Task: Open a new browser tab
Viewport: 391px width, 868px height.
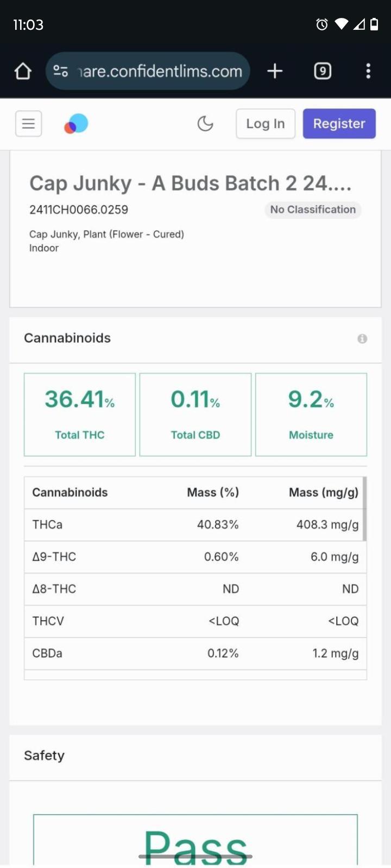Action: tap(275, 71)
